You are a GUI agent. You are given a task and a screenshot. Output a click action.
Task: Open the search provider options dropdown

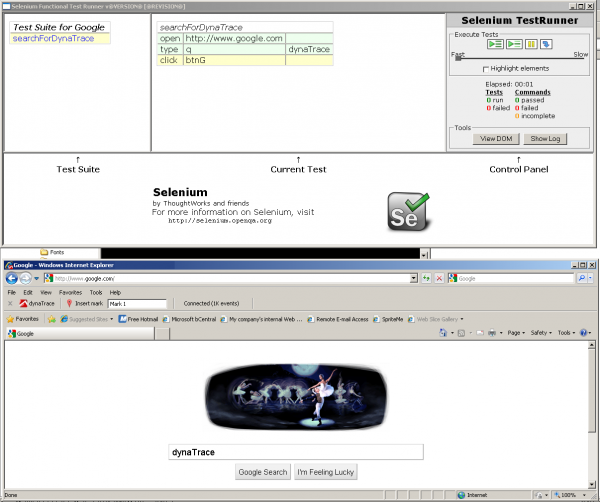590,279
